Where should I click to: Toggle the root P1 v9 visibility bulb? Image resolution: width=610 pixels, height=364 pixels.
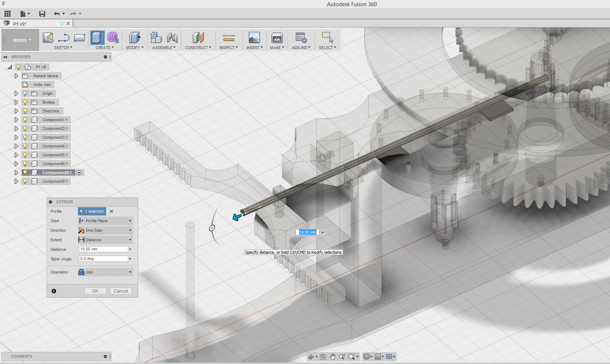point(19,67)
